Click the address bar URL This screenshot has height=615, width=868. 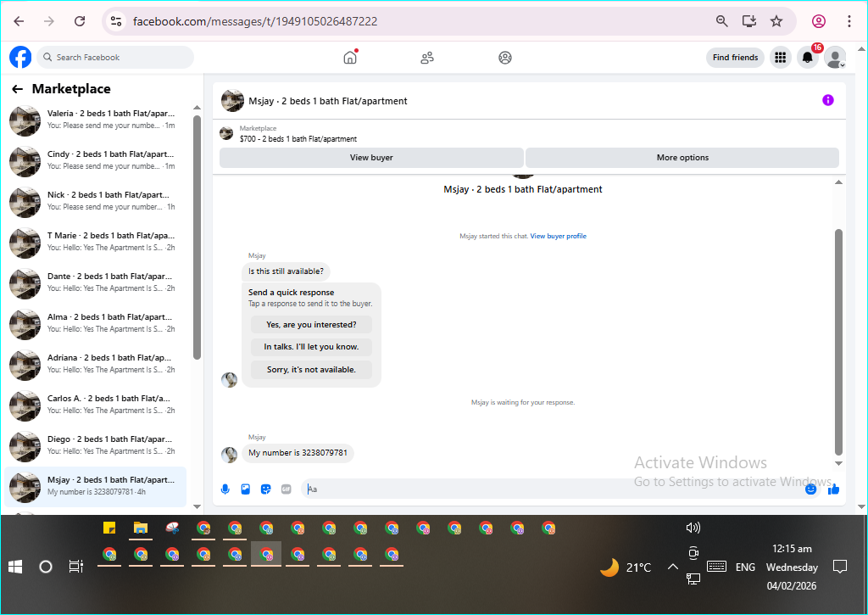pyautogui.click(x=255, y=21)
